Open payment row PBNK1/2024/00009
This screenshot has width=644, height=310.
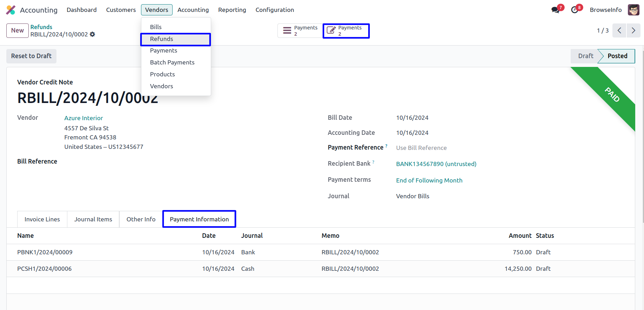pyautogui.click(x=45, y=252)
